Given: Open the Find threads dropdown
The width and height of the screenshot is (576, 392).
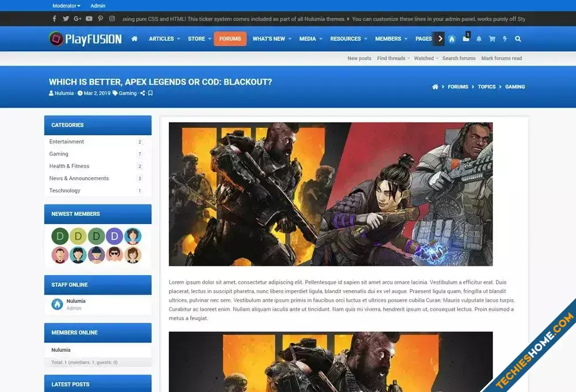Looking at the screenshot, I should (x=393, y=58).
